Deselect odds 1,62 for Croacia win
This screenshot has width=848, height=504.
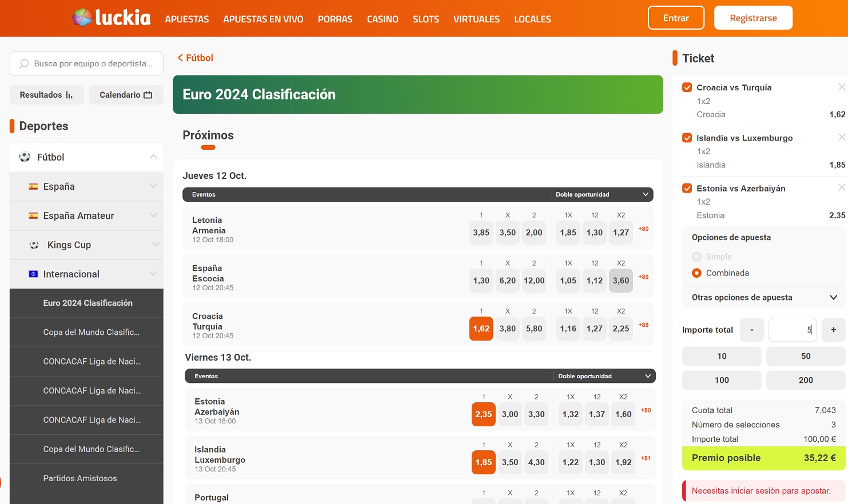(x=481, y=329)
